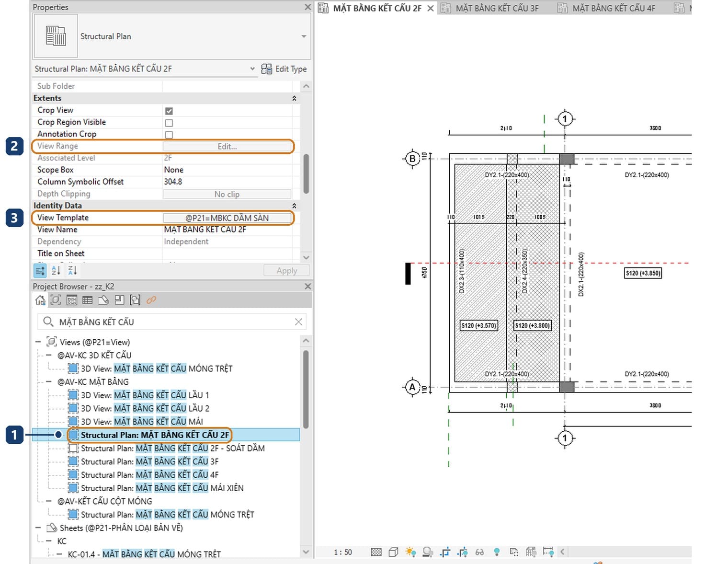Image resolution: width=728 pixels, height=564 pixels.
Task: Click the Project Browser views filter icon
Action: click(56, 300)
